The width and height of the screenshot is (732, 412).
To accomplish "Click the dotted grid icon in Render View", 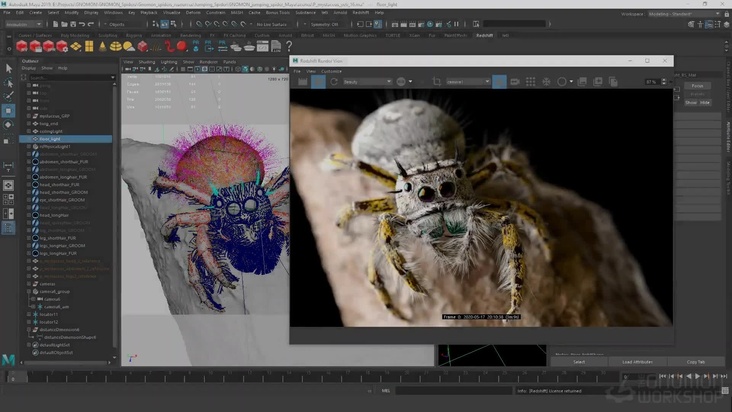I will coord(530,82).
